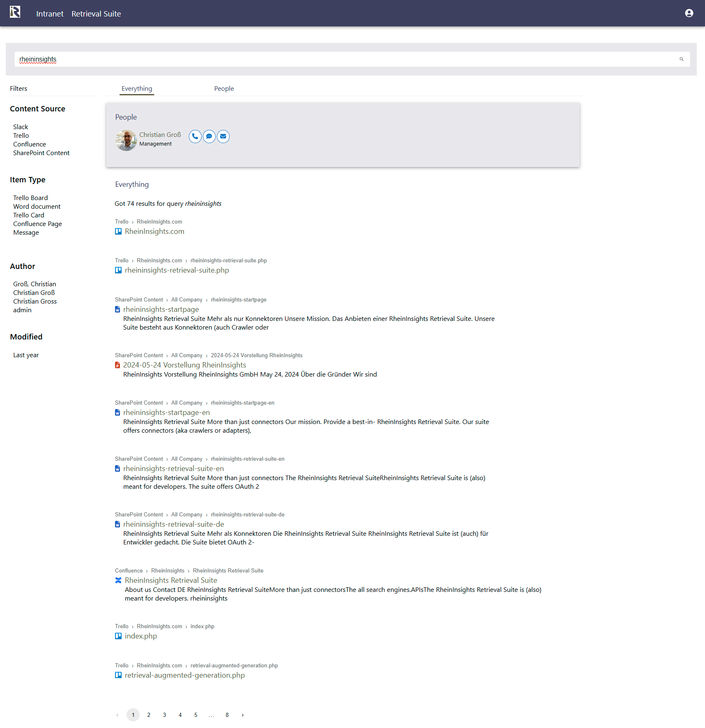Select current page 1 in pagination
705x728 pixels.
tap(133, 715)
